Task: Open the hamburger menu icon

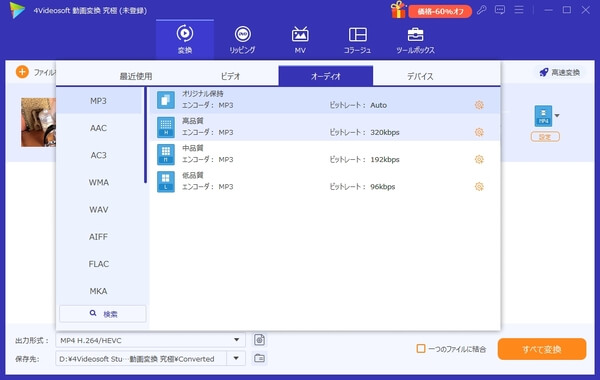Action: 519,10
